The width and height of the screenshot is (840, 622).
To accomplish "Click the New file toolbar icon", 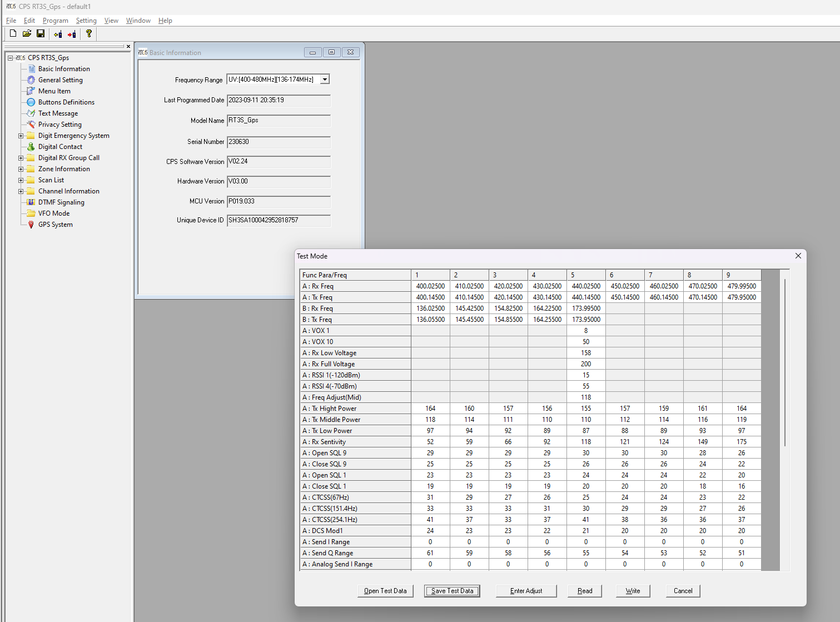I will click(13, 34).
